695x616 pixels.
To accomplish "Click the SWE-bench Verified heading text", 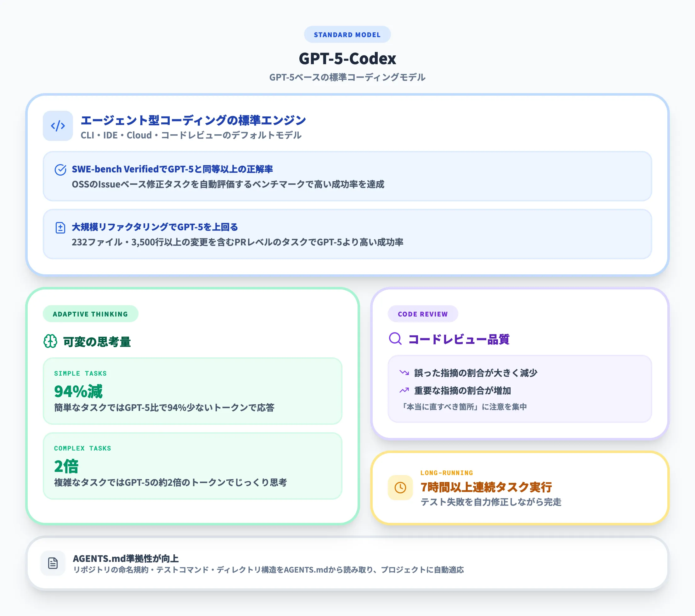I will tap(172, 169).
